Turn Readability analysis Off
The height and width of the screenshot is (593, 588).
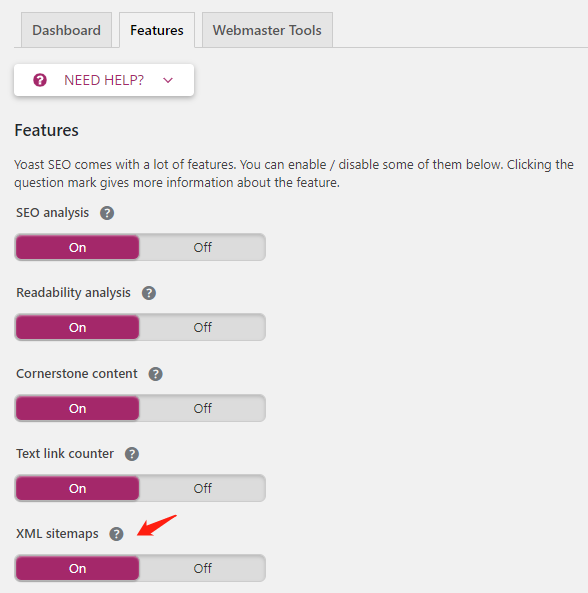pyautogui.click(x=202, y=327)
